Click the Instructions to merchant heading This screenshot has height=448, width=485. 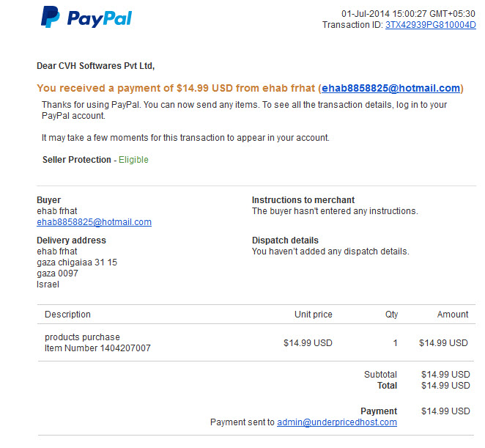click(303, 200)
